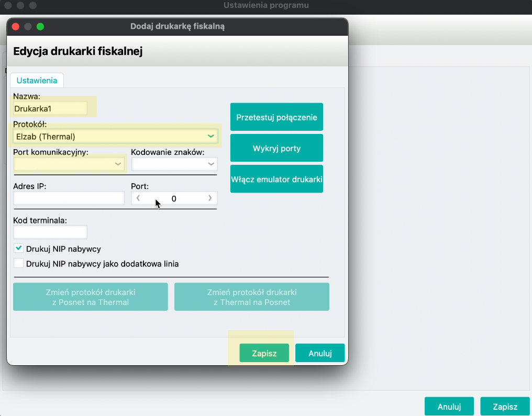
Task: Click into the Nazwa field containing Drukarka1
Action: (x=50, y=108)
